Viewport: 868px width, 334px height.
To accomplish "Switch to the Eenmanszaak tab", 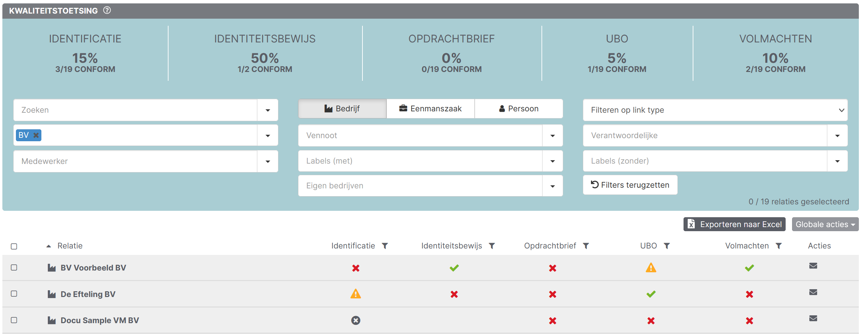I will [x=430, y=109].
